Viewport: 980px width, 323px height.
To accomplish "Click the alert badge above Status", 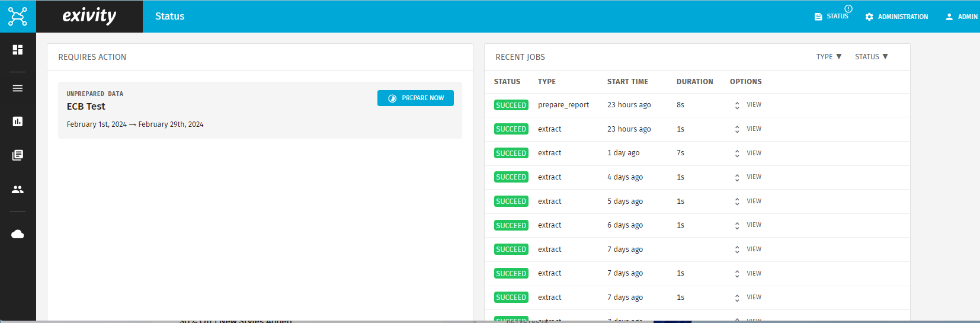I will pos(848,8).
